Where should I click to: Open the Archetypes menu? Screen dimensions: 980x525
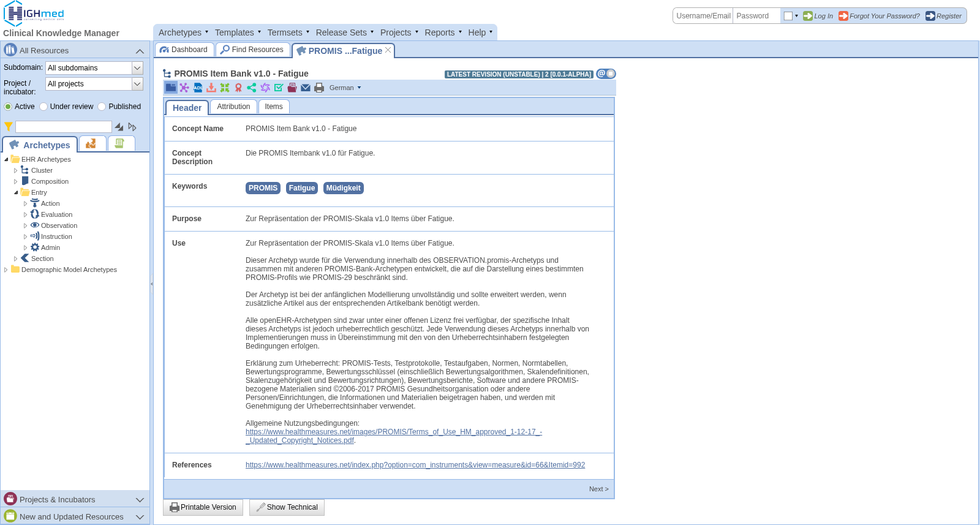pyautogui.click(x=183, y=32)
